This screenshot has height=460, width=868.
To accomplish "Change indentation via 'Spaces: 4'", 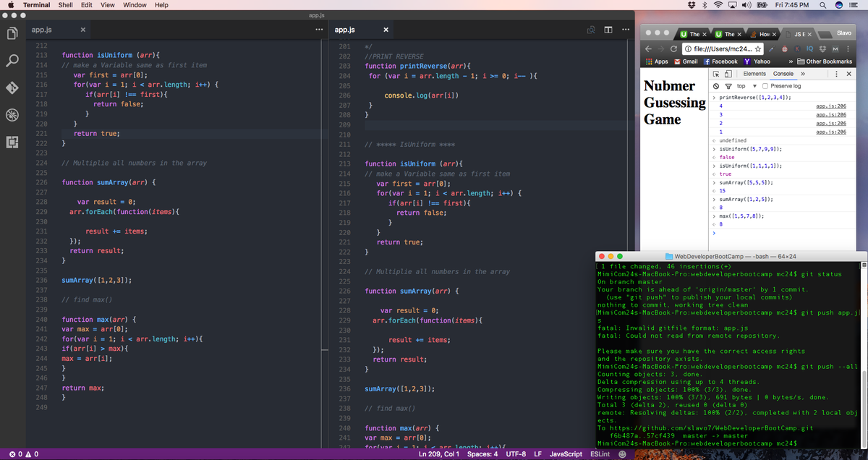I will [482, 454].
